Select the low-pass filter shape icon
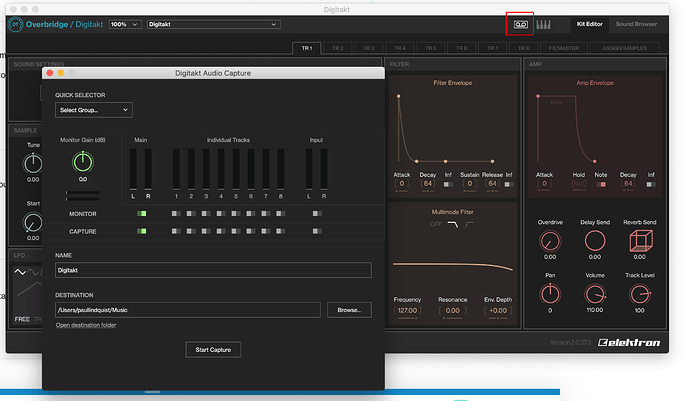690x401 pixels. coord(453,224)
